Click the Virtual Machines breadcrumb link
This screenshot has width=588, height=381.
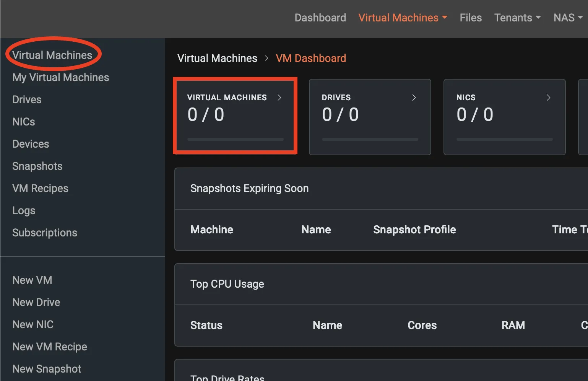[x=217, y=58]
